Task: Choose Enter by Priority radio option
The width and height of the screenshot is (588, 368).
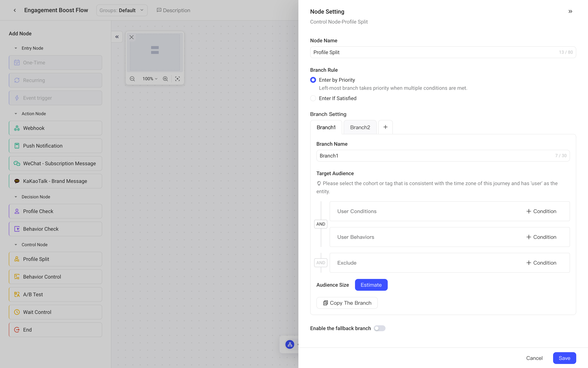Action: click(x=313, y=80)
